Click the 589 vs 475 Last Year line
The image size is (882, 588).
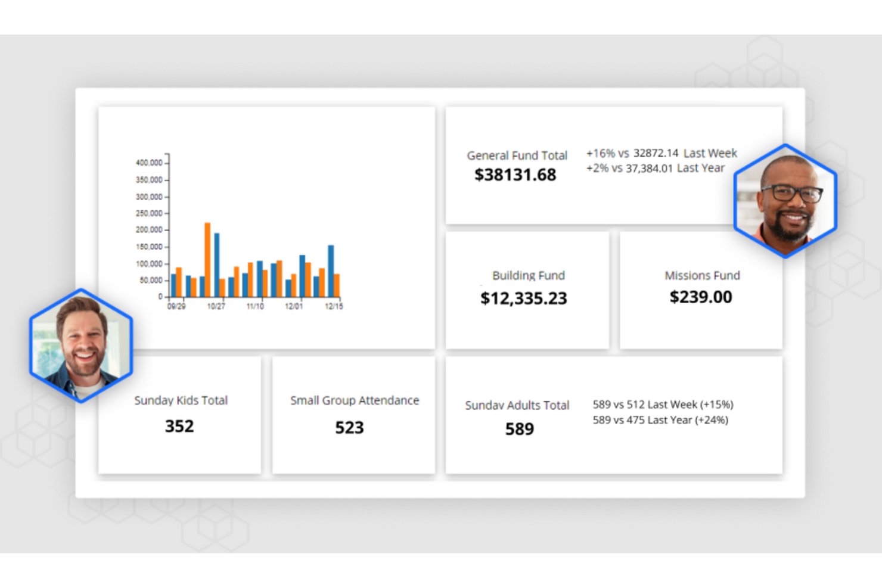click(660, 420)
